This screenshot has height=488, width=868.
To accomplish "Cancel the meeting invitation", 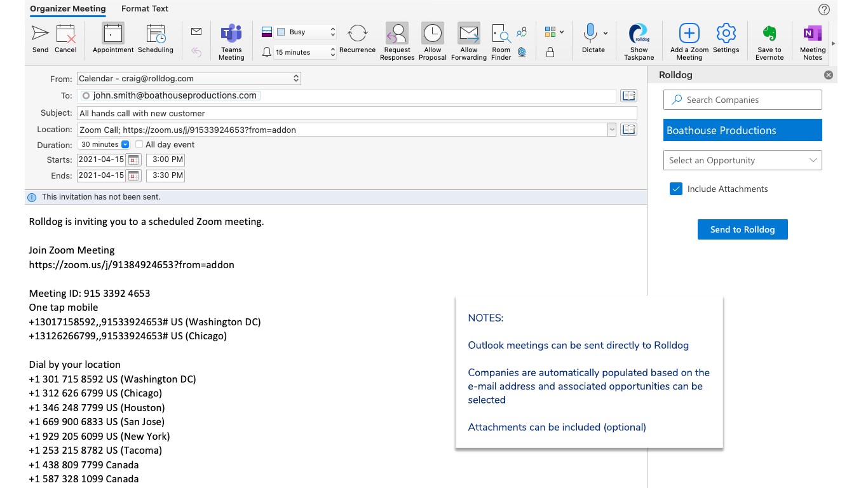I will (65, 38).
